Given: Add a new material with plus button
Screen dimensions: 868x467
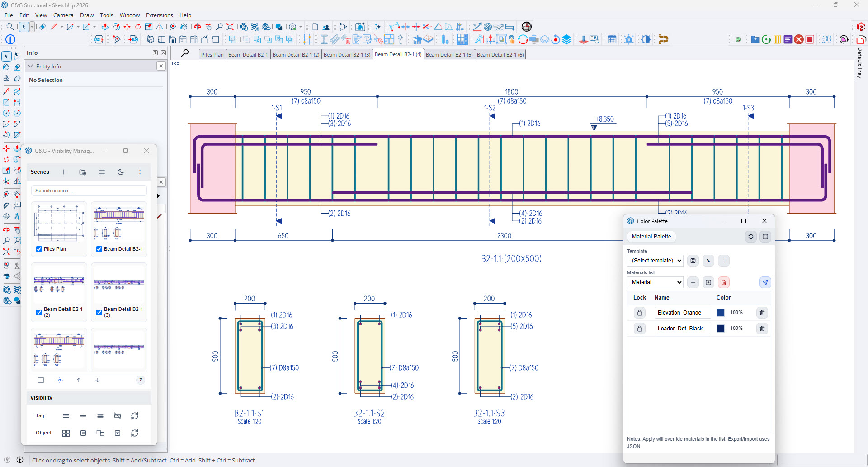Looking at the screenshot, I should click(x=693, y=282).
